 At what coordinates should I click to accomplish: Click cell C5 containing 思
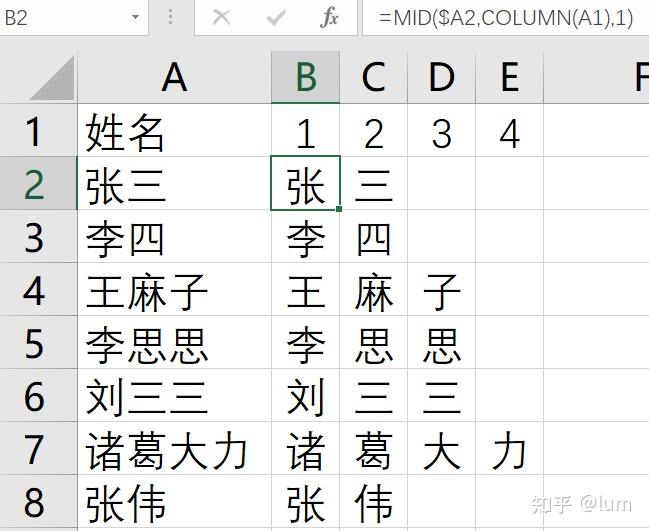point(373,342)
